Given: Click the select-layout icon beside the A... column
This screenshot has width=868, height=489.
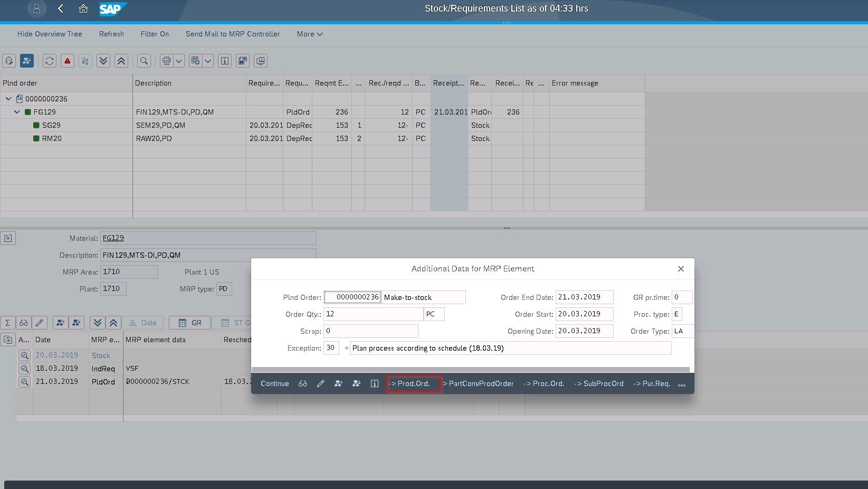Looking at the screenshot, I should pyautogui.click(x=8, y=340).
